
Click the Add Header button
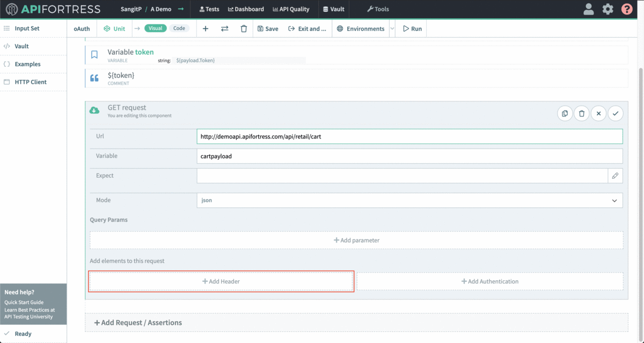click(x=221, y=281)
